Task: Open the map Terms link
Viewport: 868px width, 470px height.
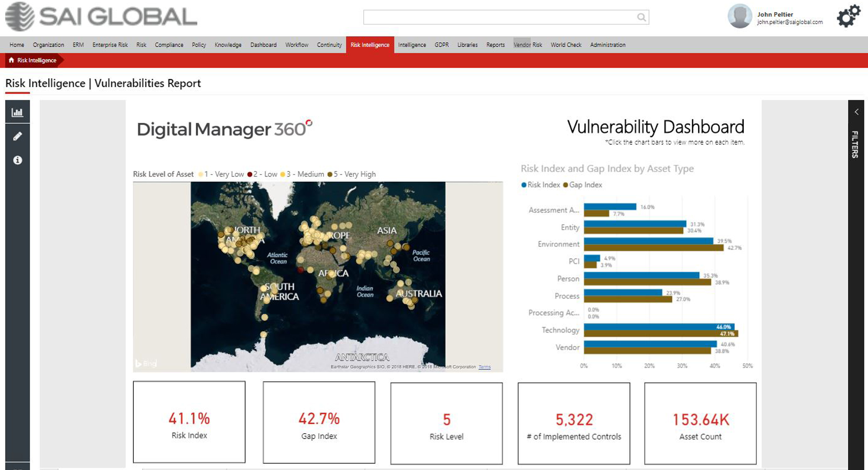Action: click(x=485, y=367)
